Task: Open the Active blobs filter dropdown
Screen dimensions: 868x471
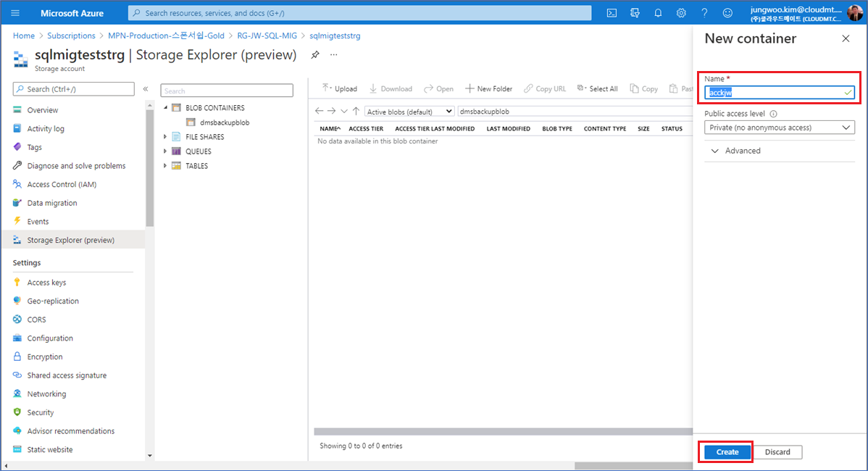Action: pos(409,112)
